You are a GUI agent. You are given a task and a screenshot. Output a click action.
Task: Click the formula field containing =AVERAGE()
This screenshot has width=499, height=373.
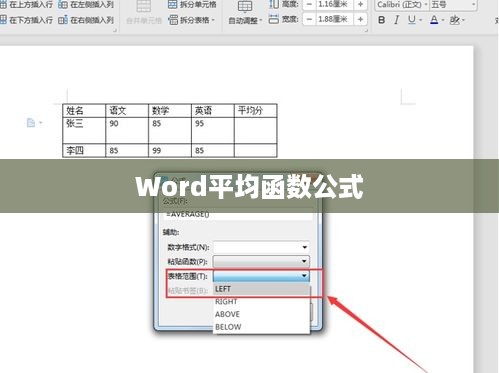point(238,214)
